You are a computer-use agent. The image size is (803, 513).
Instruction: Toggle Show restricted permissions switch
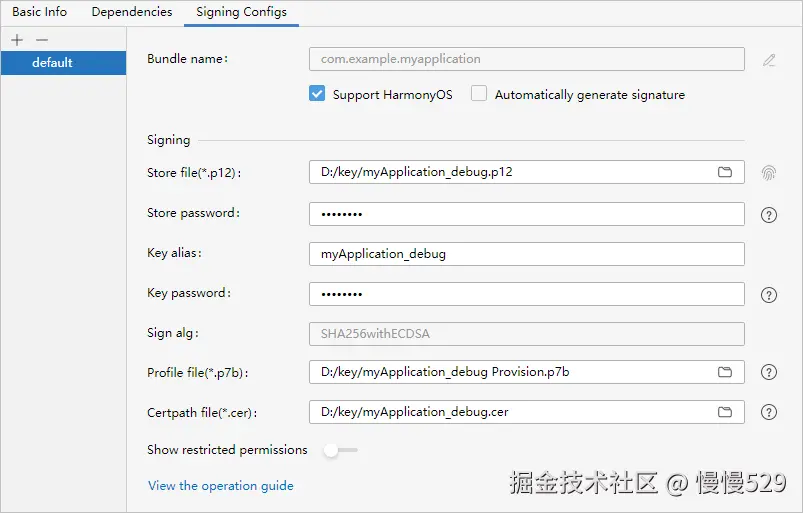(341, 450)
